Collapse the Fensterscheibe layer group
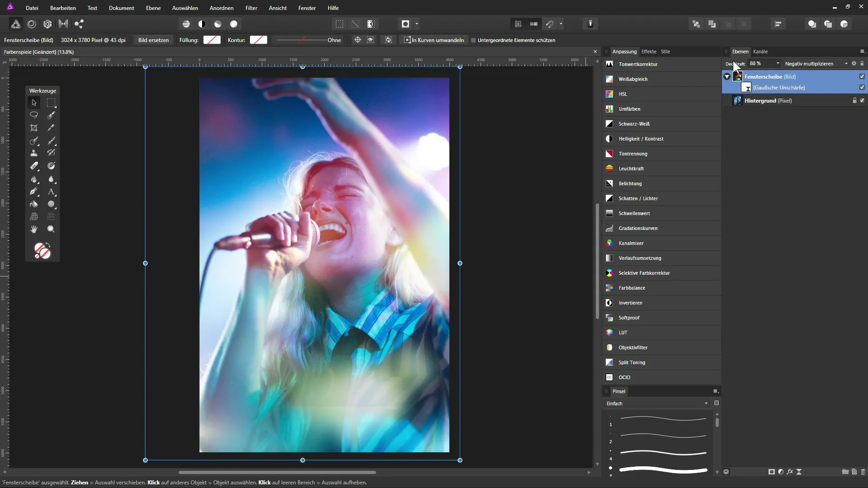The image size is (868, 488). tap(727, 77)
